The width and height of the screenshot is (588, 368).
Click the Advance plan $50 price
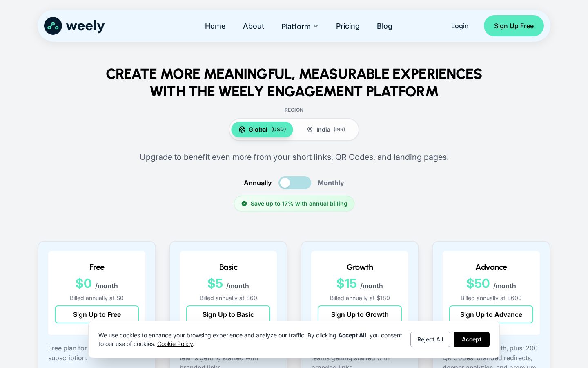(x=478, y=283)
